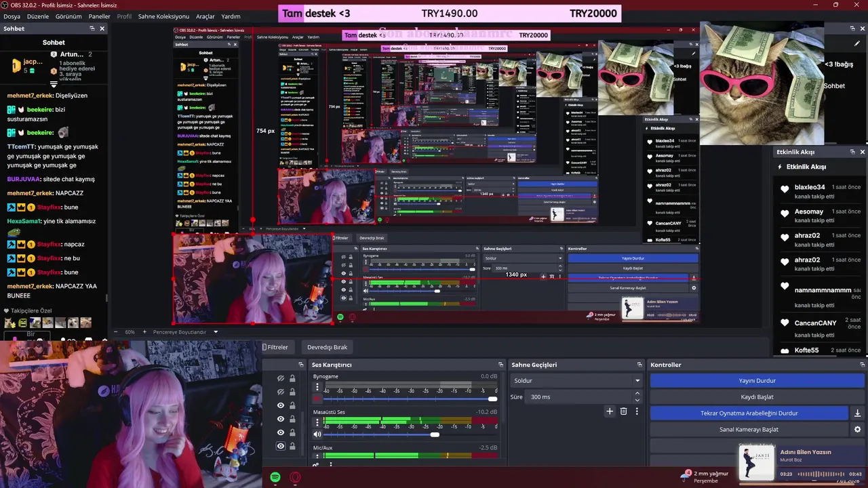Seek on the song waveform progress bar
This screenshot has height=488, width=868.
click(821, 474)
